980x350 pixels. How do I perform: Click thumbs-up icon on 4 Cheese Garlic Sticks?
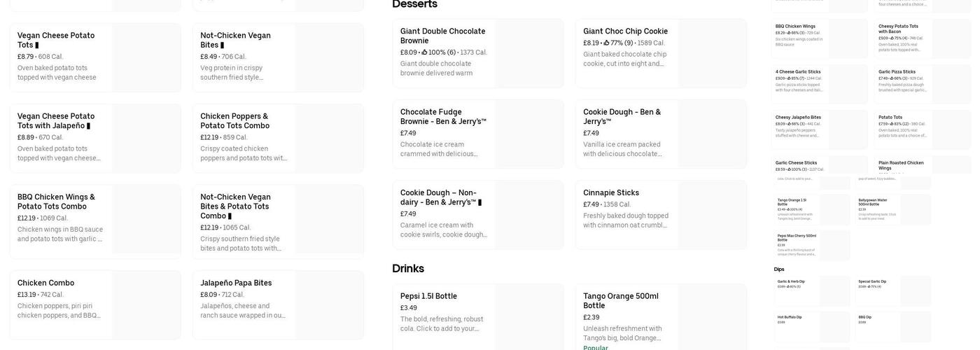(789, 78)
